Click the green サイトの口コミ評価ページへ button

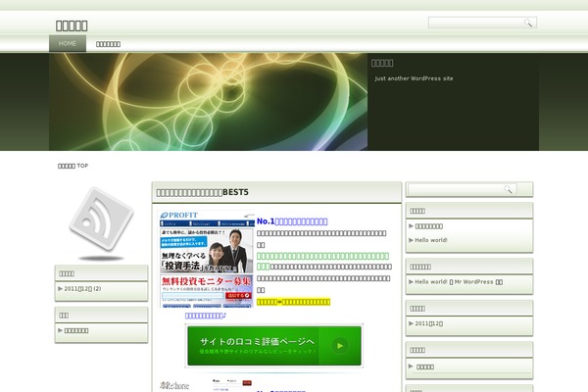tap(274, 346)
